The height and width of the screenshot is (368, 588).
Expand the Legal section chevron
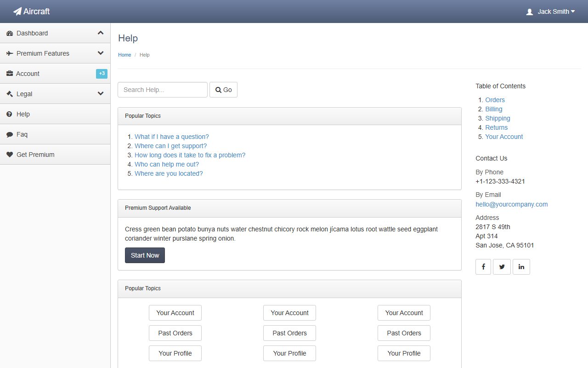click(101, 94)
